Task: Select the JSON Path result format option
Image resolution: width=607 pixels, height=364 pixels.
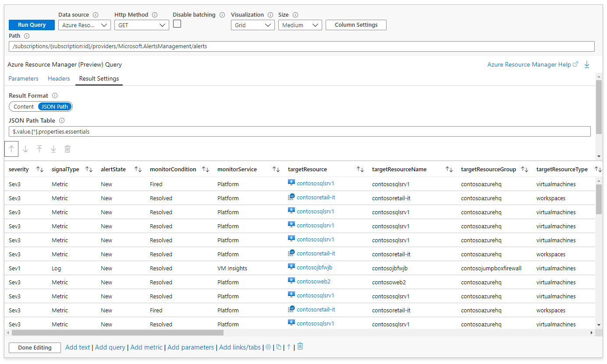Action: 55,106
